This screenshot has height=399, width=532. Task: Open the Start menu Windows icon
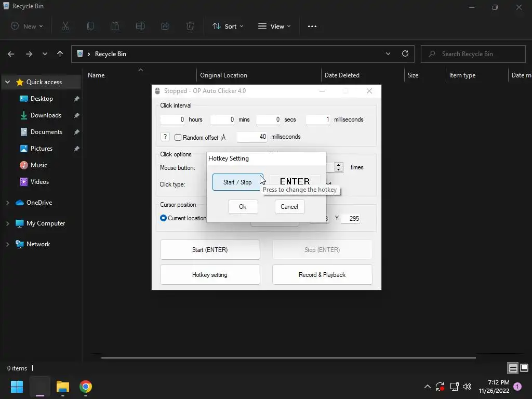(17, 387)
